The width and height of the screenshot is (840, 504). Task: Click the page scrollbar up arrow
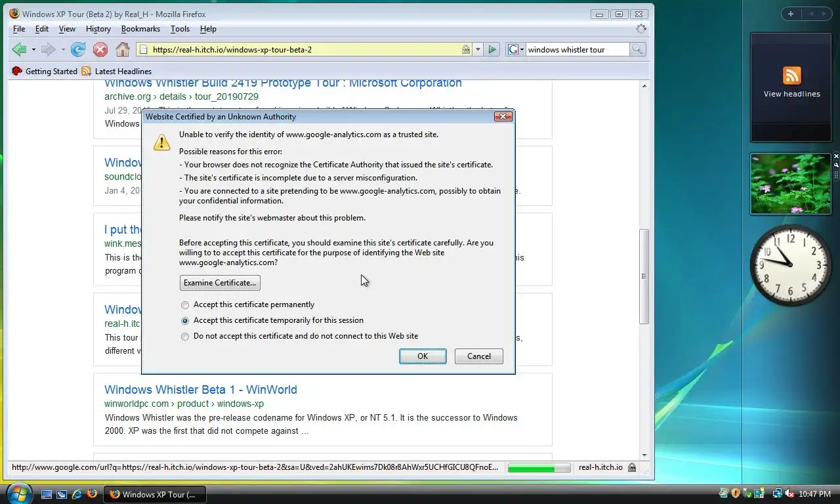(x=644, y=86)
